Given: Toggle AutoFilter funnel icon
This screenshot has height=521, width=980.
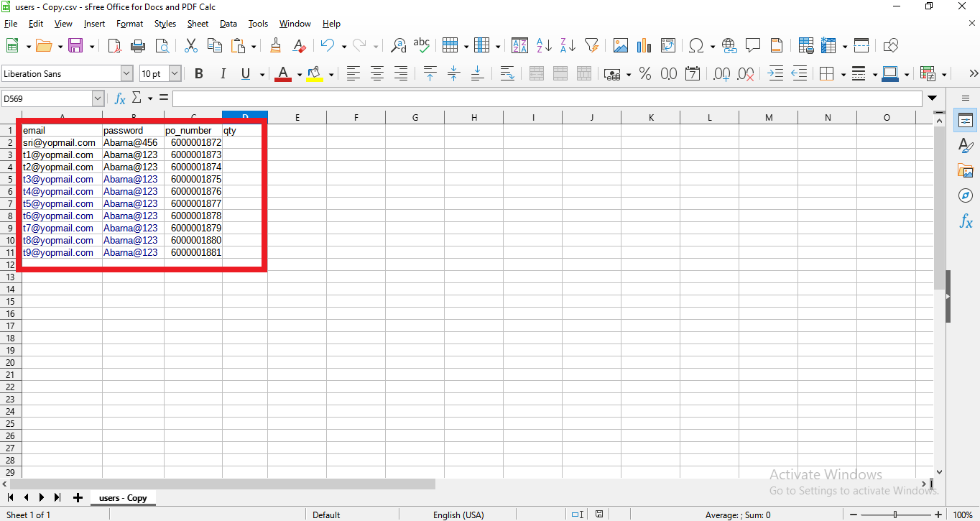Looking at the screenshot, I should [x=591, y=46].
